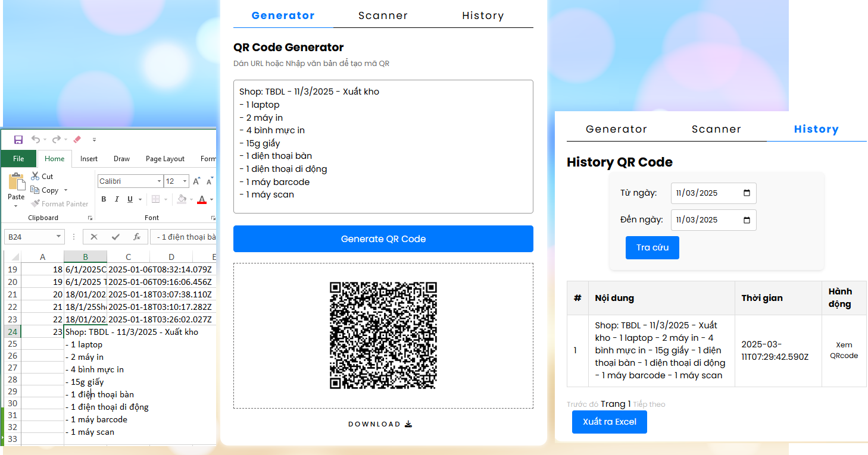The image size is (868, 455).
Task: Click the formula bar text field in Excel
Action: click(183, 237)
